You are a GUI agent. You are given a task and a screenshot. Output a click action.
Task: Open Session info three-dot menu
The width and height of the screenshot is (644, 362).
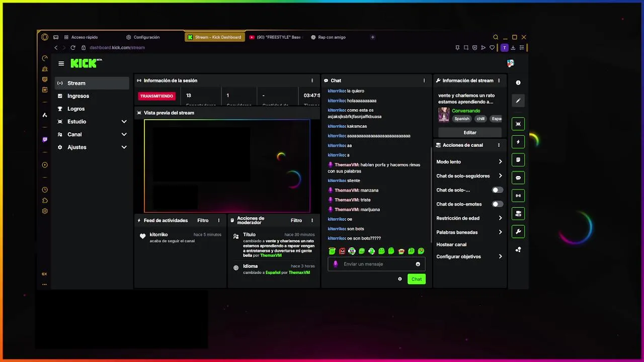pyautogui.click(x=312, y=80)
